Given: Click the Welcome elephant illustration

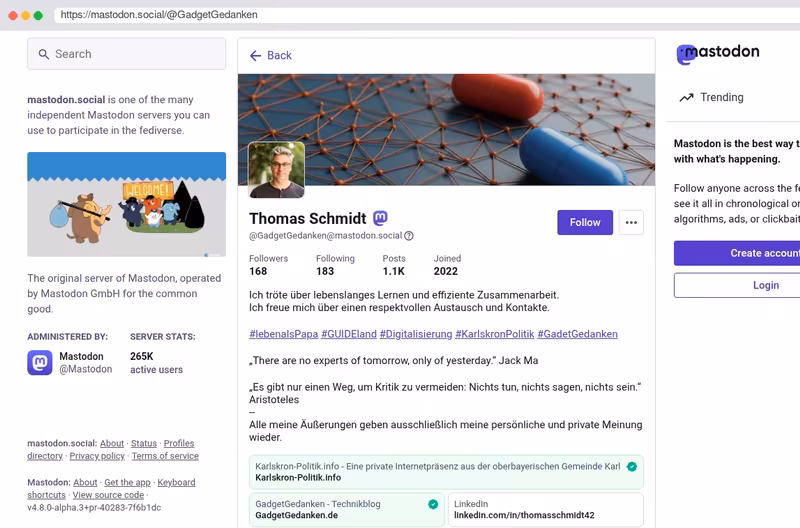Looking at the screenshot, I should click(127, 204).
